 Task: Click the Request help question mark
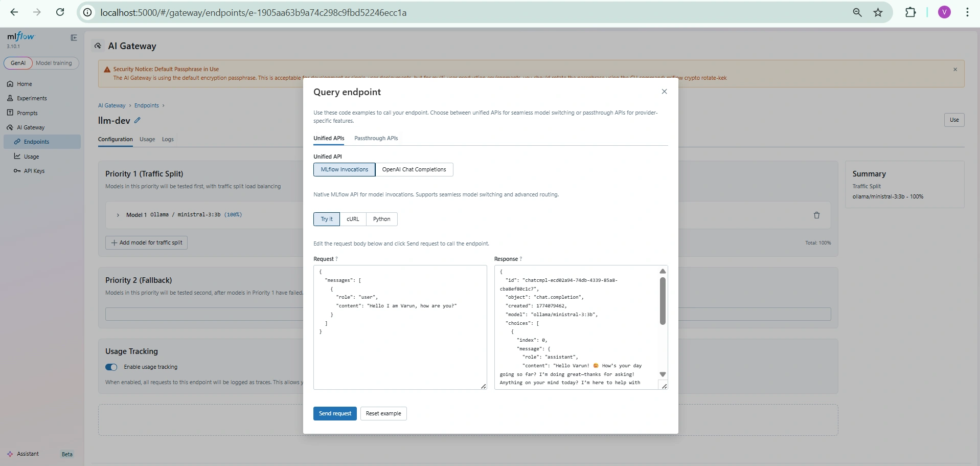coord(336,259)
